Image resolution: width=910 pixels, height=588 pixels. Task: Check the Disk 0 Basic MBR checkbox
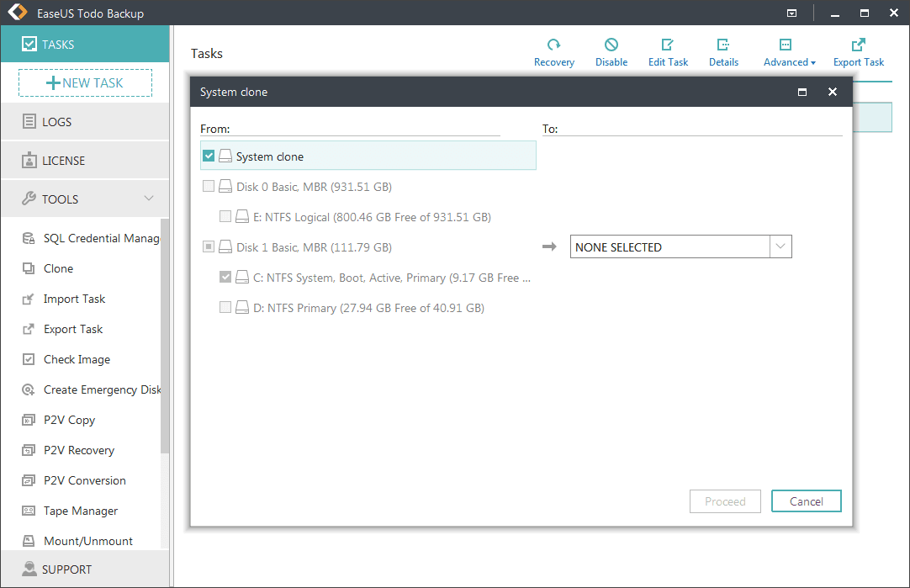209,187
